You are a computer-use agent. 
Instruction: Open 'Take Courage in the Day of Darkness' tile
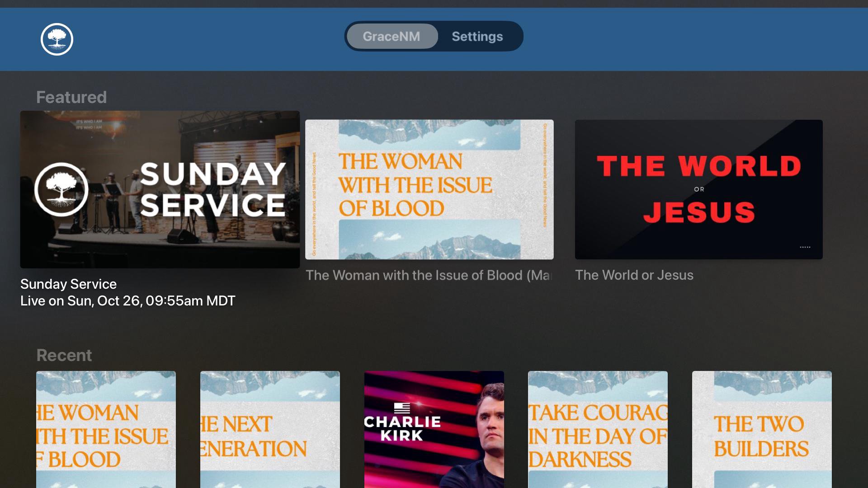(598, 429)
